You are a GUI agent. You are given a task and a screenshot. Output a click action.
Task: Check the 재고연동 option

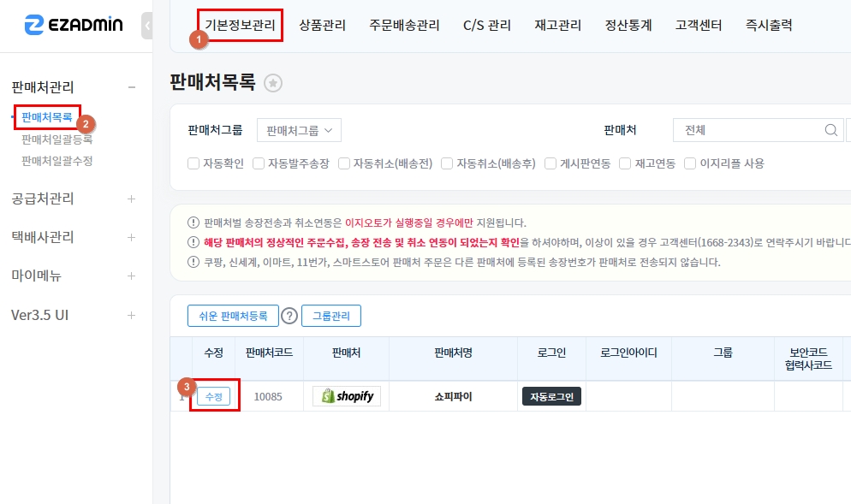pos(625,163)
